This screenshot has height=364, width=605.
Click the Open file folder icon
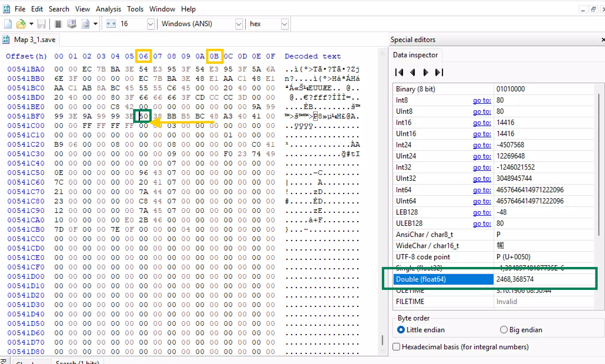pyautogui.click(x=21, y=24)
